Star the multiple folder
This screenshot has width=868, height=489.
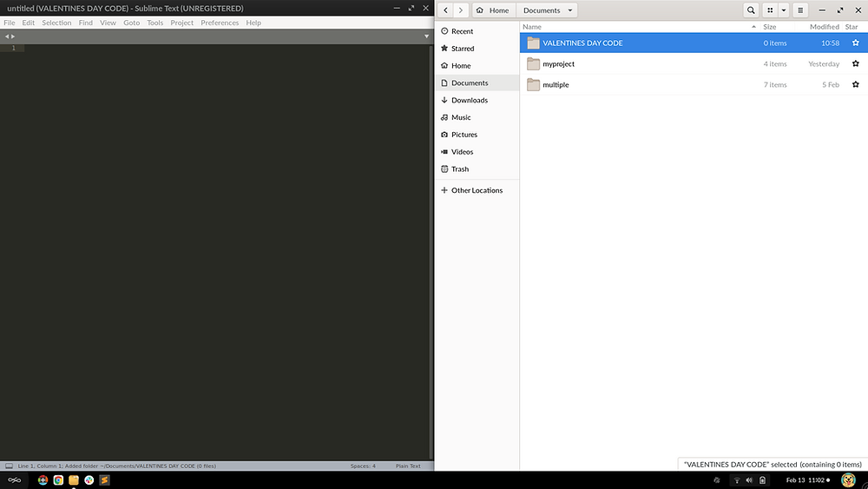point(855,85)
